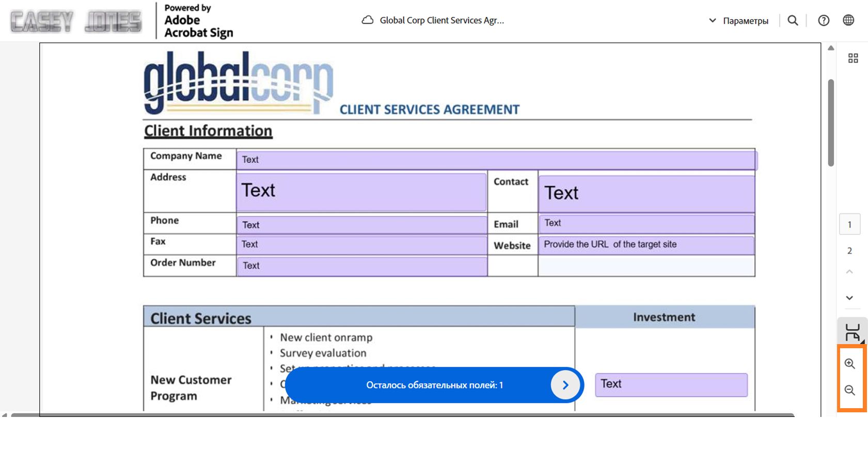Click the arrow circle on the blue required-fields button
The image size is (868, 465).
(565, 385)
